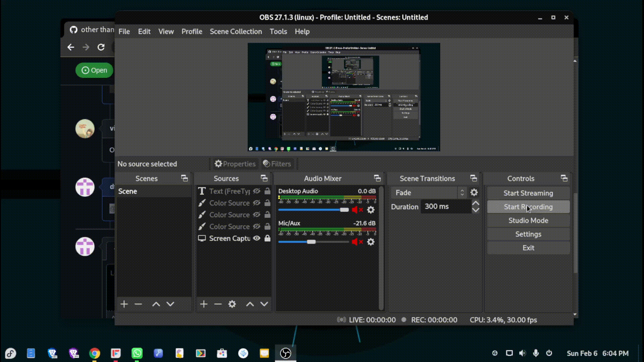Open Desktop Audio settings gear
The image size is (644, 362).
[x=371, y=210]
